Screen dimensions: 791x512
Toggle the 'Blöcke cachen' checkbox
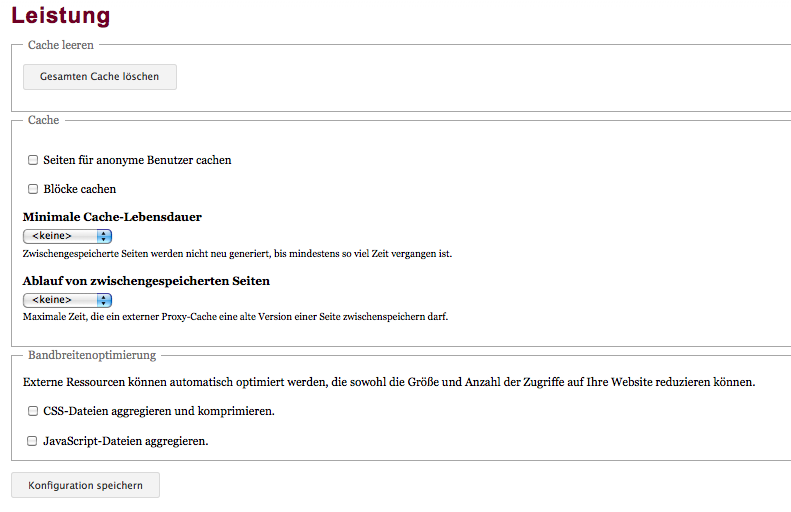(33, 189)
